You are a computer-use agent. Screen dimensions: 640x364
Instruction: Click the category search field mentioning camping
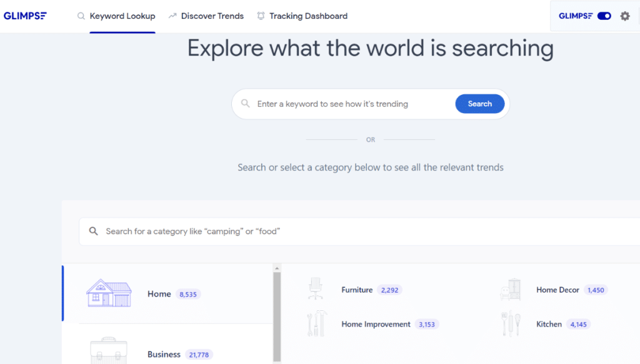[x=250, y=230]
